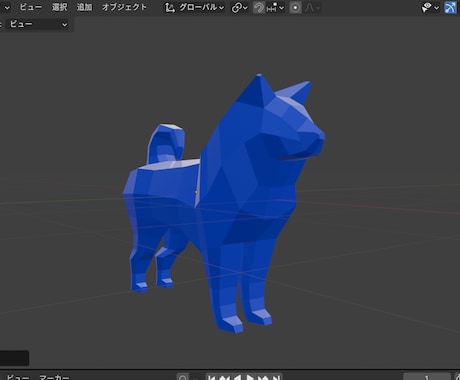Toggle the blue gizmo display button
The image size is (460, 380).
450,7
